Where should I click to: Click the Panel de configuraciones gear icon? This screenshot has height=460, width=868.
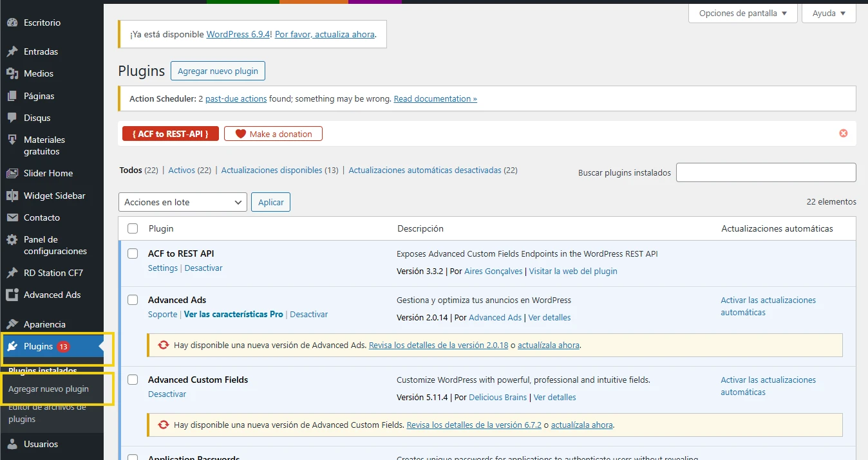click(x=14, y=239)
